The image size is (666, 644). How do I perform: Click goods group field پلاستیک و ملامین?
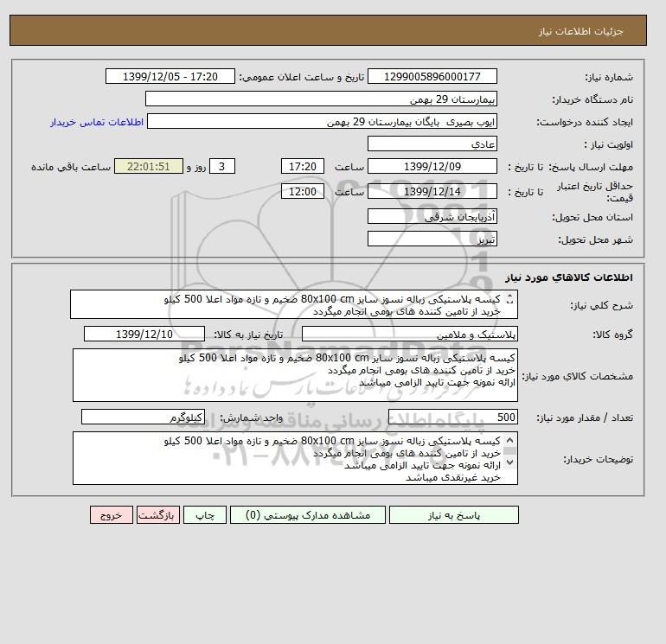pyautogui.click(x=409, y=335)
